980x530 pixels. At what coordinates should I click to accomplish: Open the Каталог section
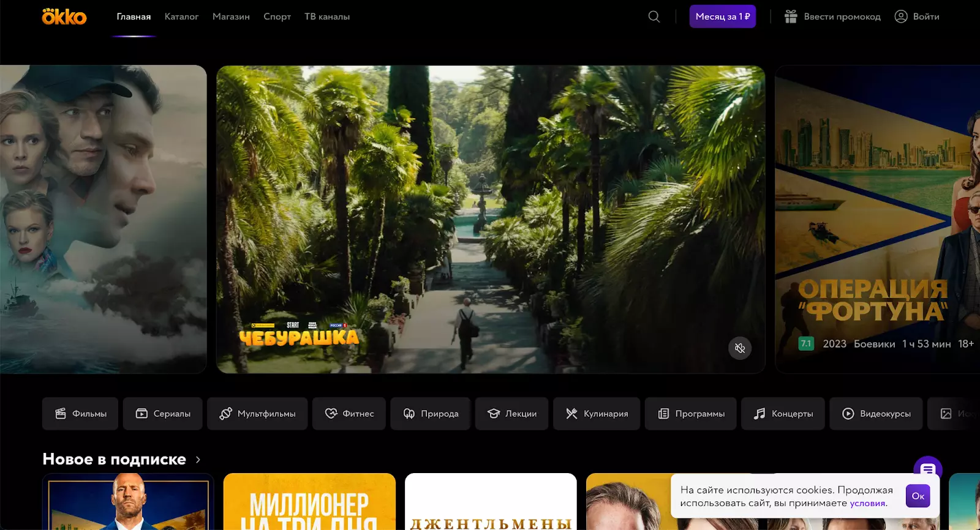(x=181, y=17)
